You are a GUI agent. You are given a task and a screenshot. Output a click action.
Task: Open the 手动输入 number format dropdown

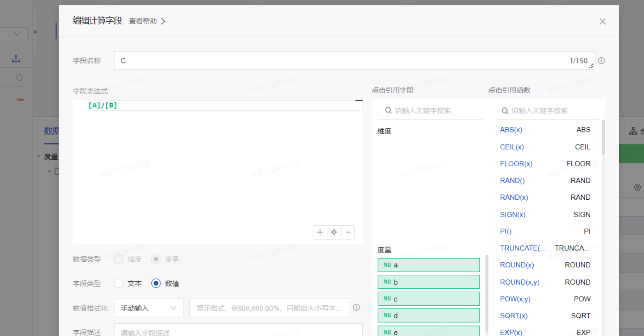[x=149, y=308]
